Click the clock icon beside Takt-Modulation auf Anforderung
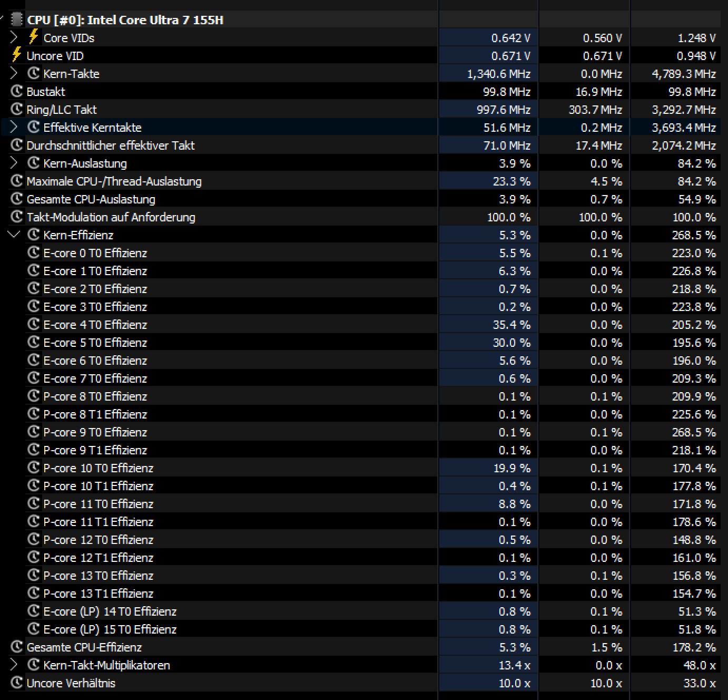The image size is (728, 700). pyautogui.click(x=16, y=217)
